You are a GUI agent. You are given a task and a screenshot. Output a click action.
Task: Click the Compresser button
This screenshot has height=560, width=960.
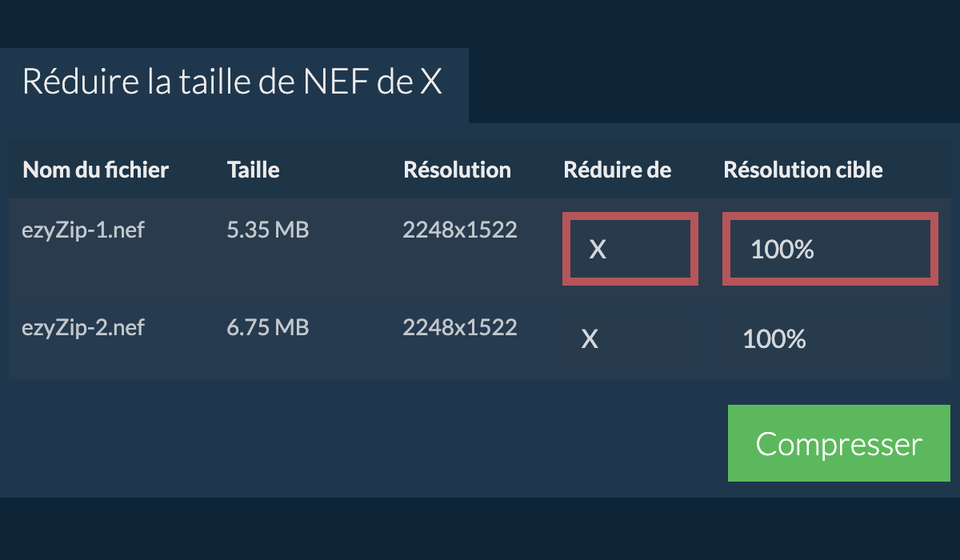[838, 443]
